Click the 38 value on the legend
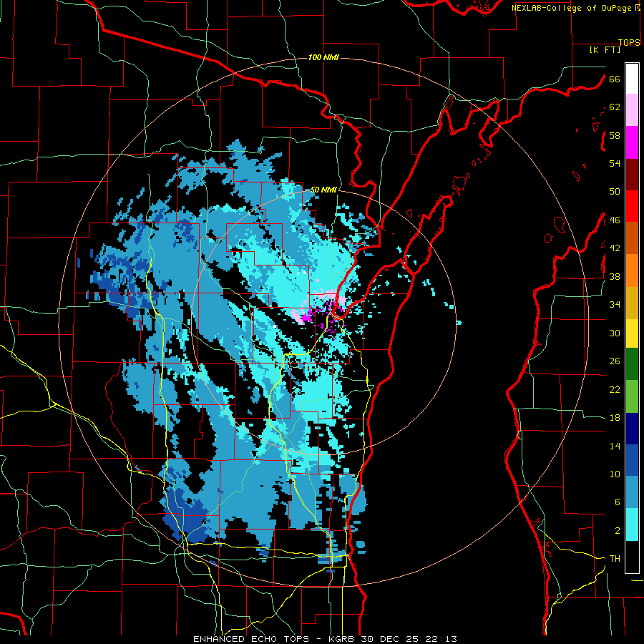 [615, 277]
